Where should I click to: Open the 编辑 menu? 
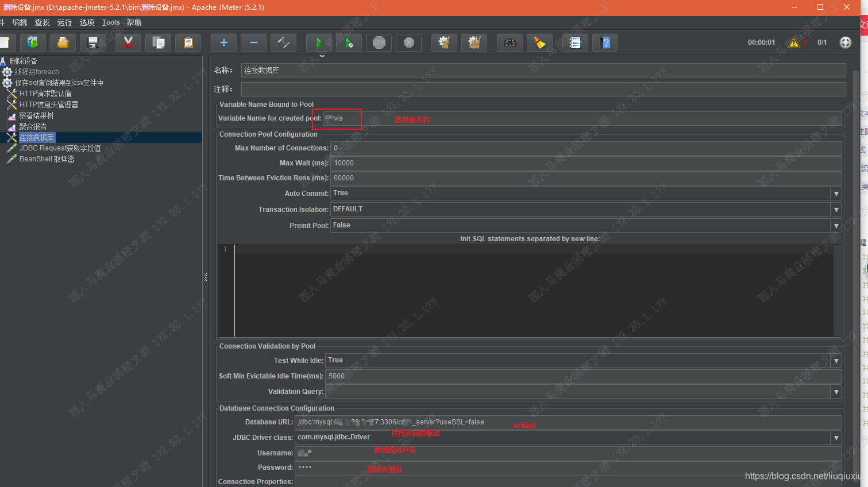pyautogui.click(x=20, y=22)
